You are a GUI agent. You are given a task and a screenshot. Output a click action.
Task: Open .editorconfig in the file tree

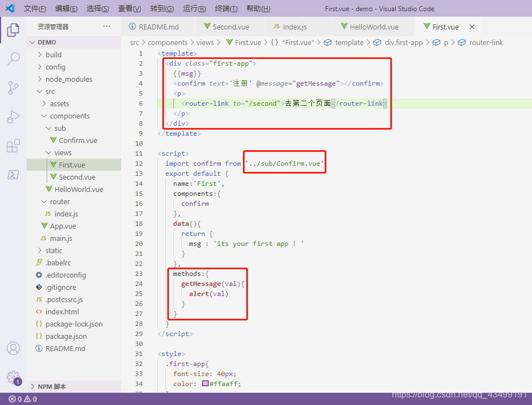74,275
